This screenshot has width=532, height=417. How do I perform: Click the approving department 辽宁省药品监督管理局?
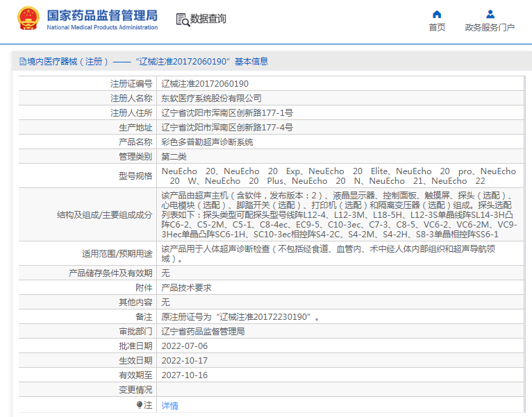point(203,332)
